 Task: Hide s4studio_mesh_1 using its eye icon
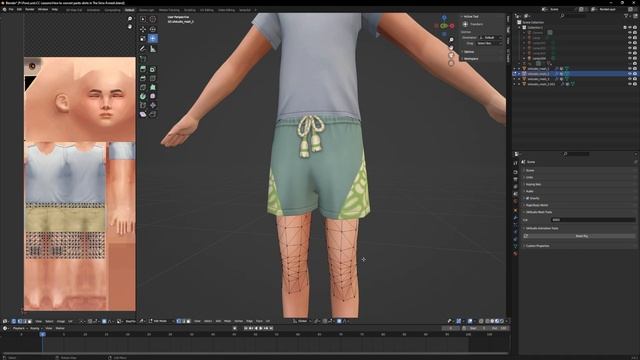630,69
